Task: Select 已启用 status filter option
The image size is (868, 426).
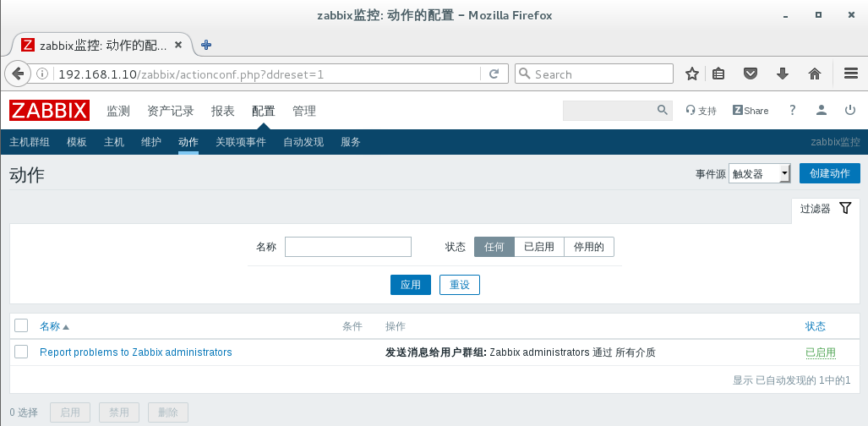Action: 539,247
